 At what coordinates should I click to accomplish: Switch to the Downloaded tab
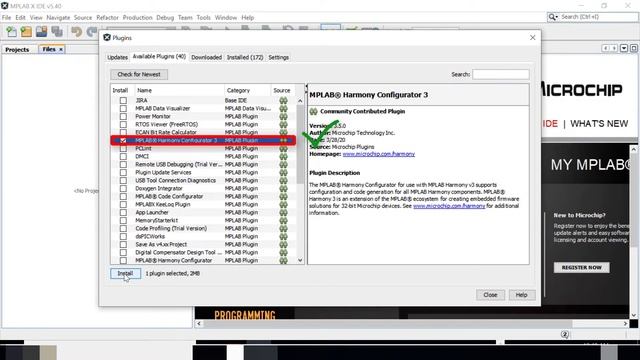click(207, 58)
